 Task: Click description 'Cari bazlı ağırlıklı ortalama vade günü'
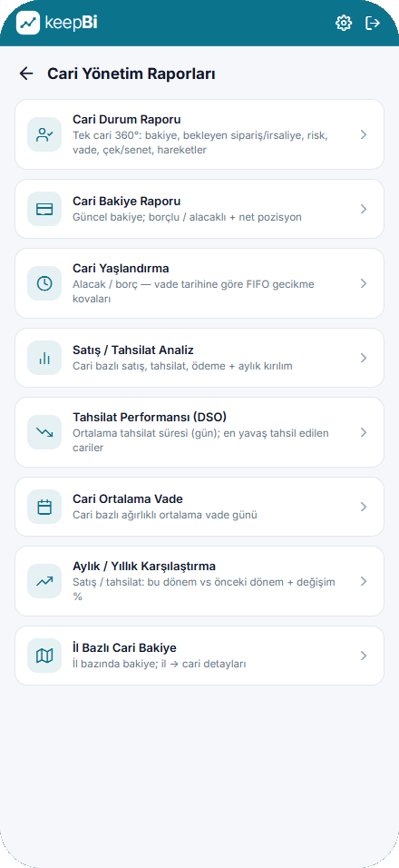pyautogui.click(x=165, y=515)
